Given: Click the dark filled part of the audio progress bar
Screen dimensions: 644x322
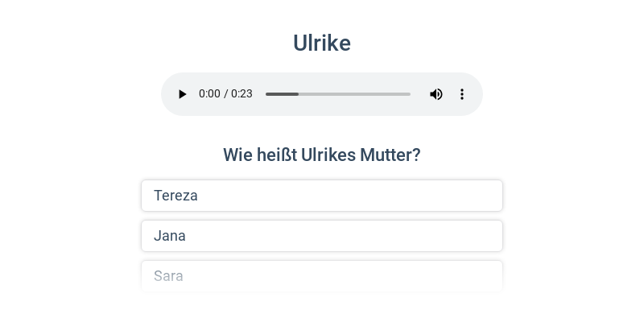Looking at the screenshot, I should point(282,94).
